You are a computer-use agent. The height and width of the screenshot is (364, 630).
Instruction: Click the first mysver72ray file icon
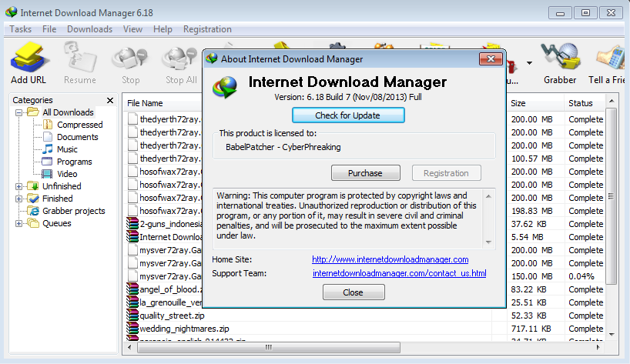[132, 250]
